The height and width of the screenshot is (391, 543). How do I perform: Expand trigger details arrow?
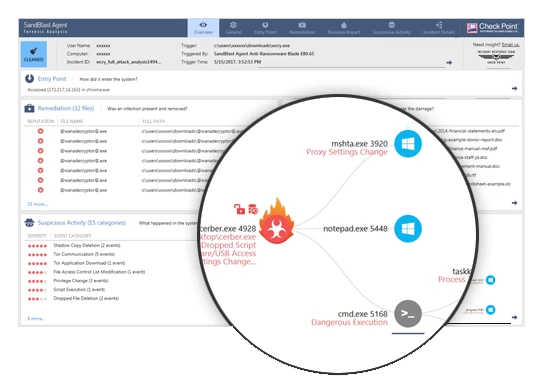[x=449, y=63]
